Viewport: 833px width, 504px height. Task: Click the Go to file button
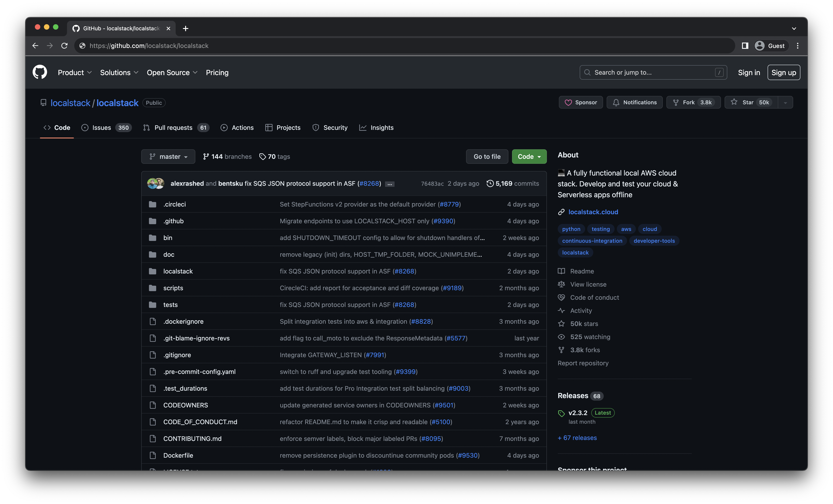click(x=487, y=156)
